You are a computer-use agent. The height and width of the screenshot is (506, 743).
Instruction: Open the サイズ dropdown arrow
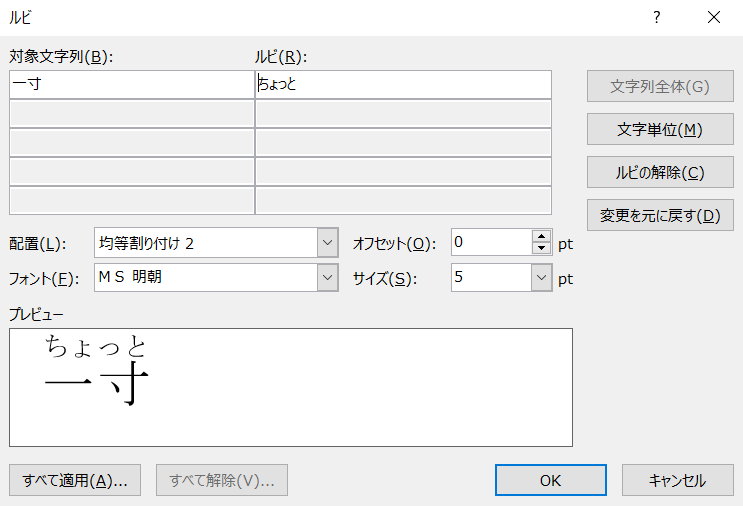point(542,277)
